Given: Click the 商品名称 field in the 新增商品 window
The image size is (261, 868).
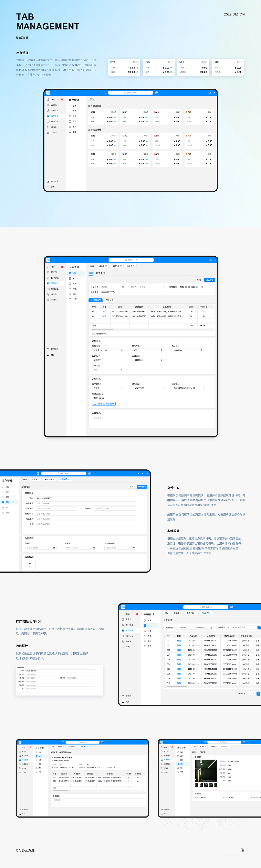Looking at the screenshot, I should pyautogui.click(x=86, y=503).
